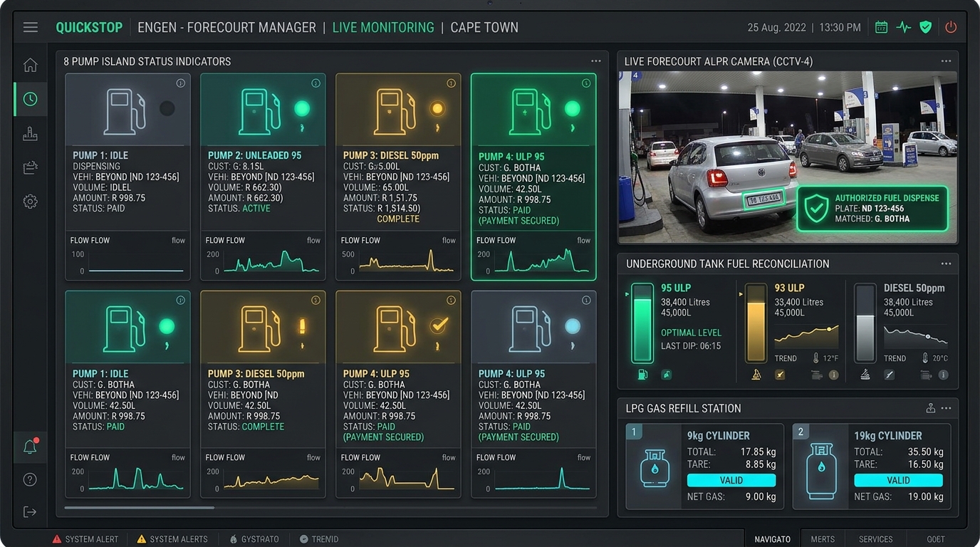This screenshot has width=980, height=547.
Task: Click the warning cone icon under 93 ULP tank
Action: click(756, 375)
